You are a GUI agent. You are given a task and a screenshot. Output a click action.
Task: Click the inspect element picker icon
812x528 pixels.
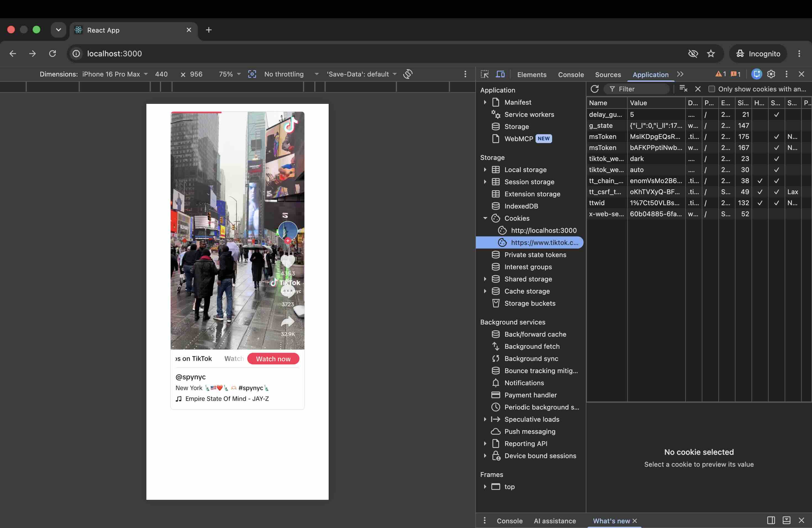[x=485, y=74]
